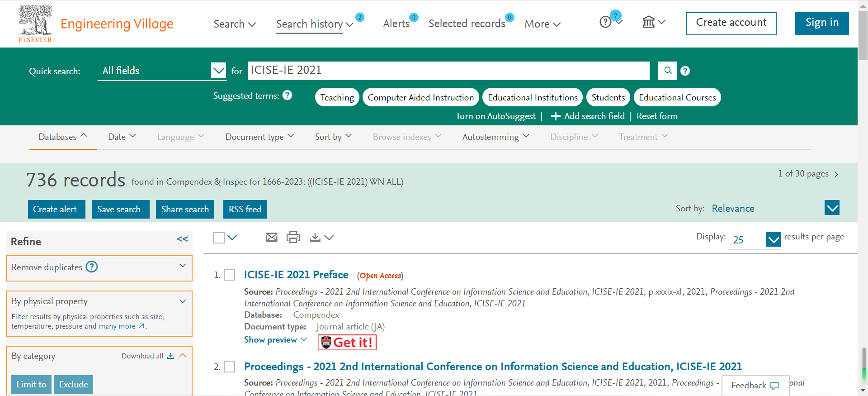868x396 pixels.
Task: Open the Document type filter tab
Action: click(259, 137)
